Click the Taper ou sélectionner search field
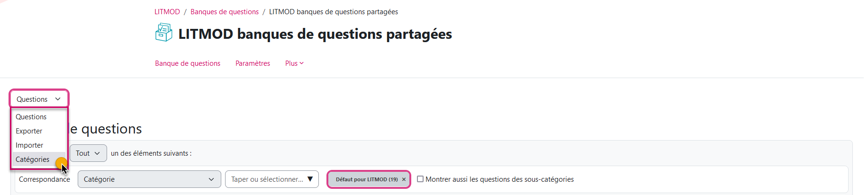The height and width of the screenshot is (195, 868). [x=267, y=179]
